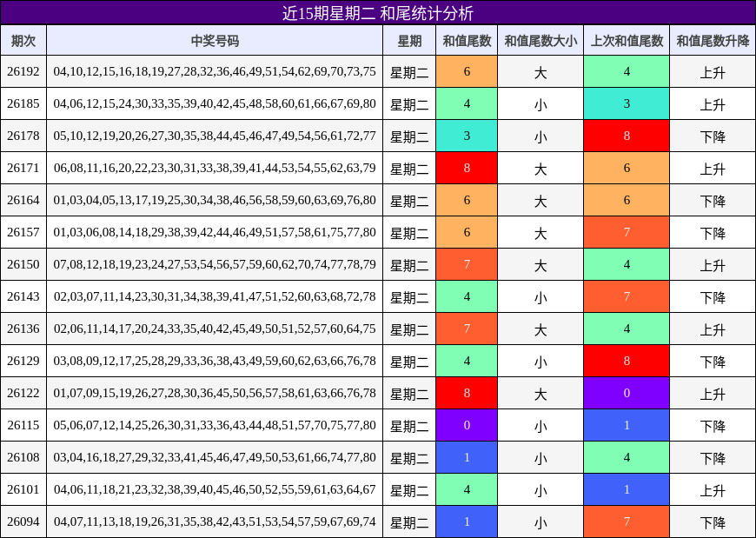Select period number 26094
Viewport: 756px width, 538px height.
point(23,521)
